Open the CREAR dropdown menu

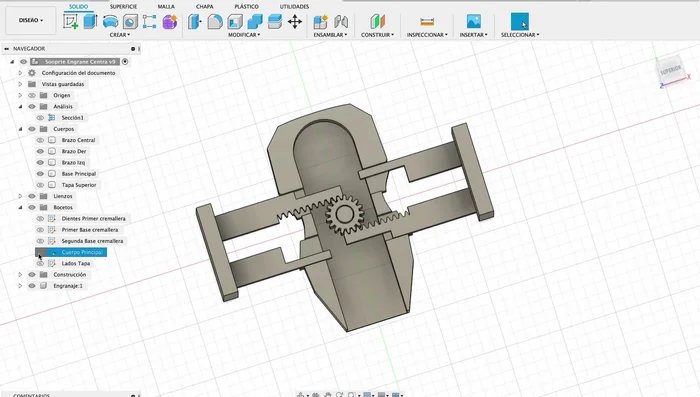pos(120,35)
